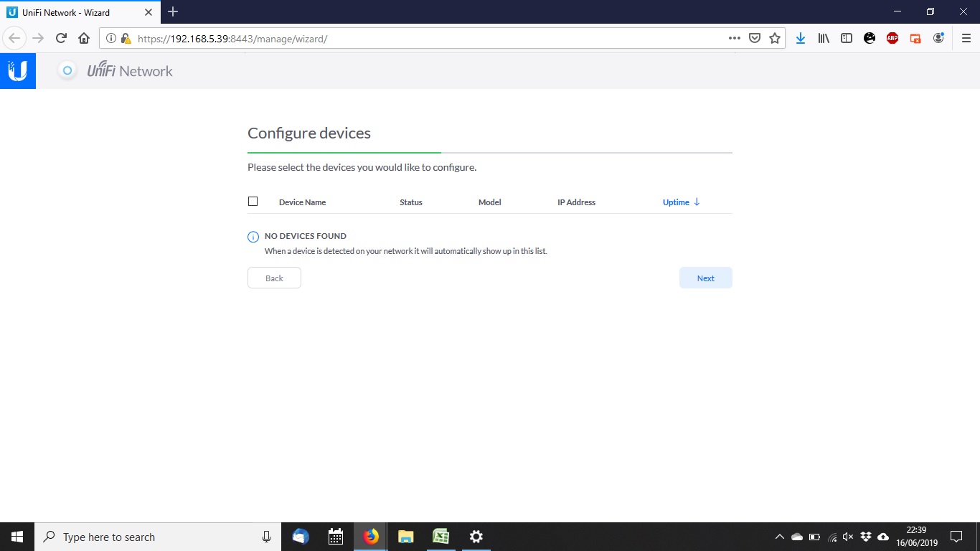Sort by Model column header
Screen dimensions: 980x551
click(490, 202)
